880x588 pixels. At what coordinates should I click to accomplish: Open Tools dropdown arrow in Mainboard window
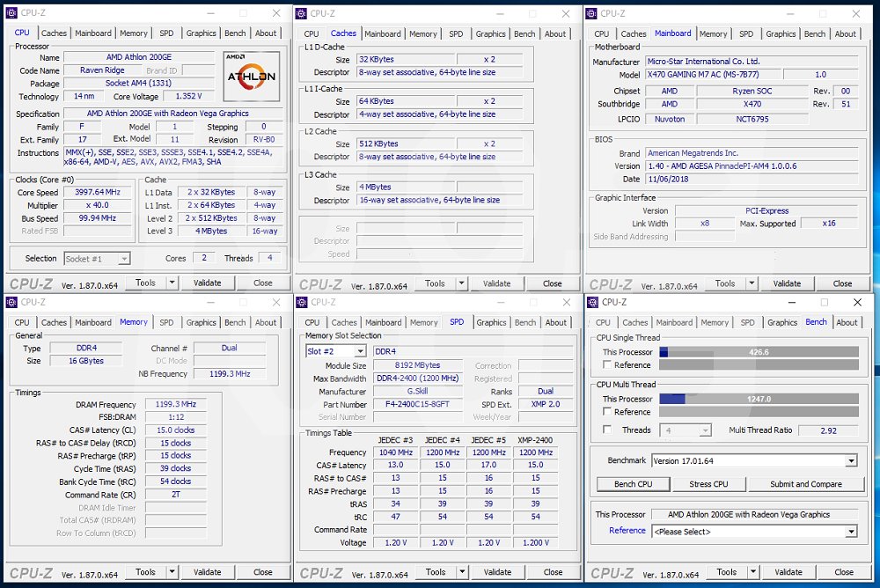tap(752, 283)
